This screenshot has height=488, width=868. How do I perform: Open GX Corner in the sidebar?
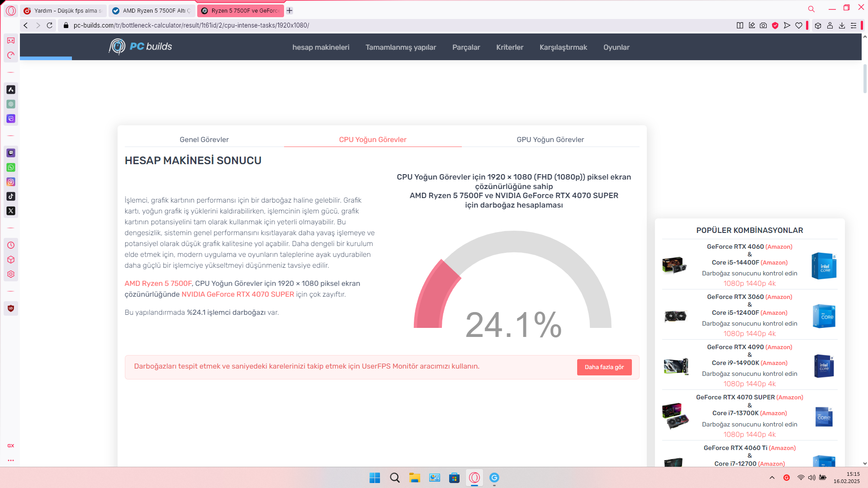tap(11, 41)
